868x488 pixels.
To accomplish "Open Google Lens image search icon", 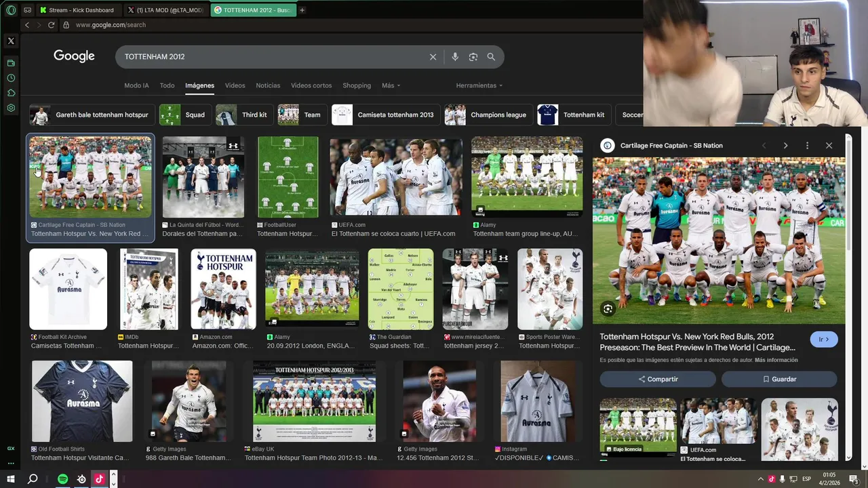I will pyautogui.click(x=473, y=57).
